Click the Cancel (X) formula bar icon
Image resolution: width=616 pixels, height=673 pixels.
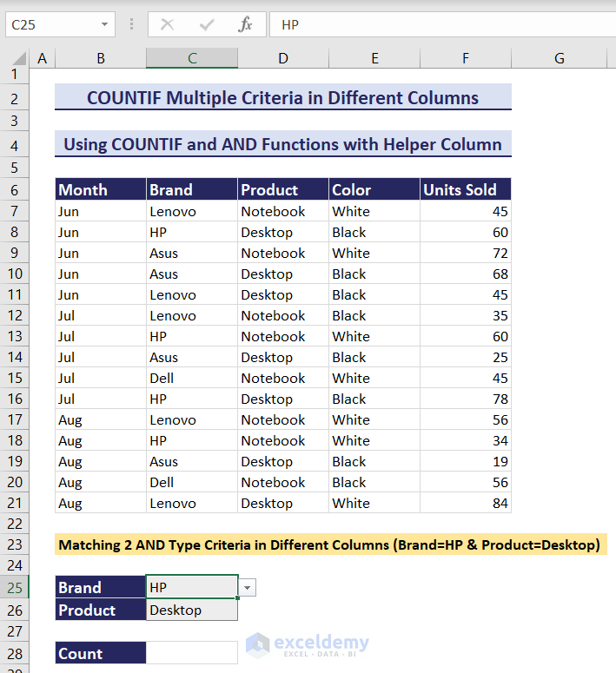tap(167, 24)
